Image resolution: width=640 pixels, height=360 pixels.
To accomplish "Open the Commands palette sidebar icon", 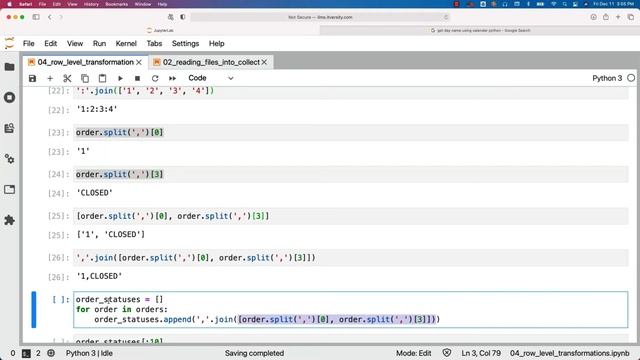I will tap(9, 128).
